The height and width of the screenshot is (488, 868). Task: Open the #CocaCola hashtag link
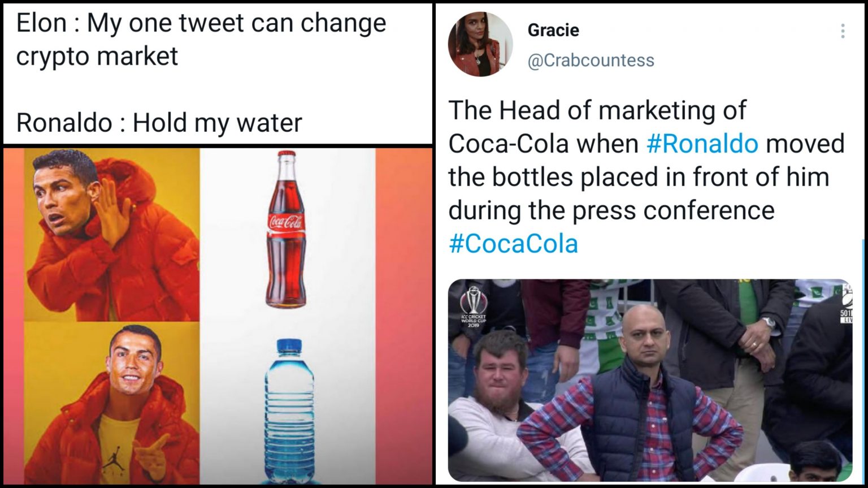pos(514,243)
